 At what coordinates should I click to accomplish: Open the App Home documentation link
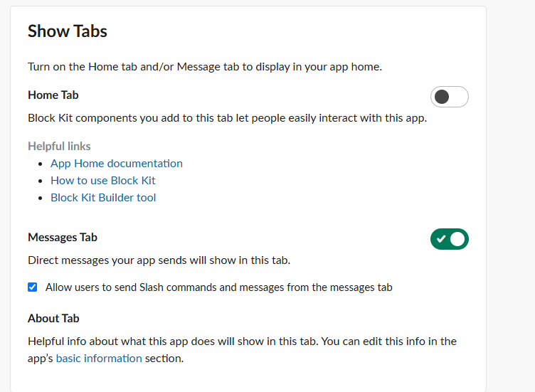116,164
